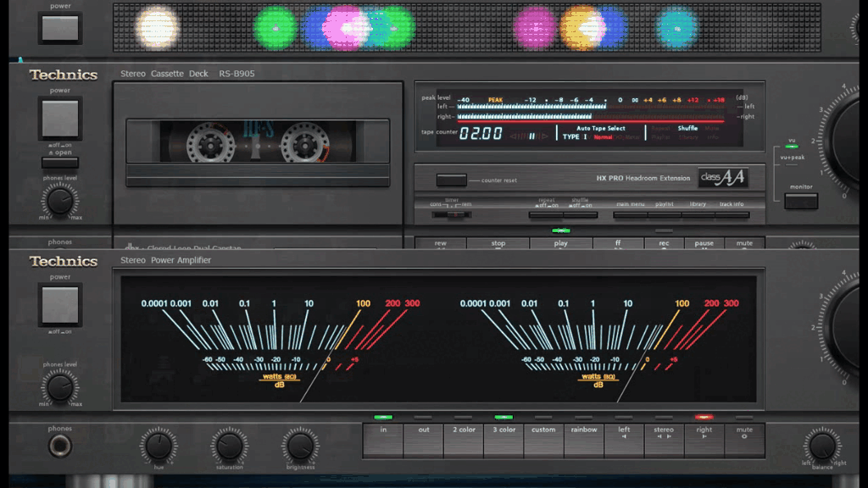868x488 pixels.
Task: Click the class AA badge
Action: point(722,178)
